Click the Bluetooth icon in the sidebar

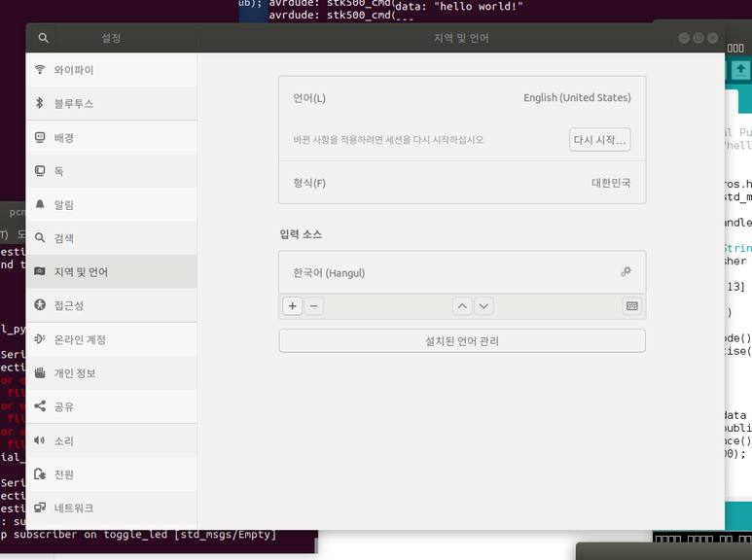click(40, 103)
